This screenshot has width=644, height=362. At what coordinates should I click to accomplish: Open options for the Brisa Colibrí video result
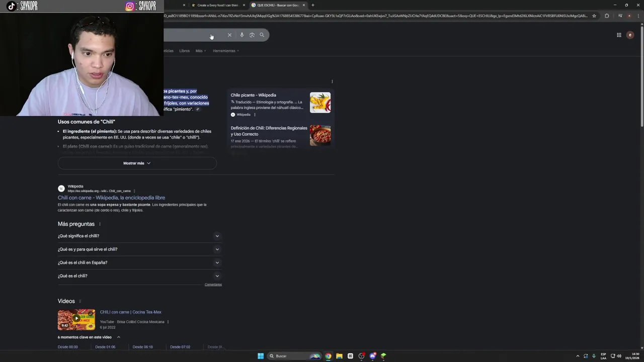[x=168, y=322]
